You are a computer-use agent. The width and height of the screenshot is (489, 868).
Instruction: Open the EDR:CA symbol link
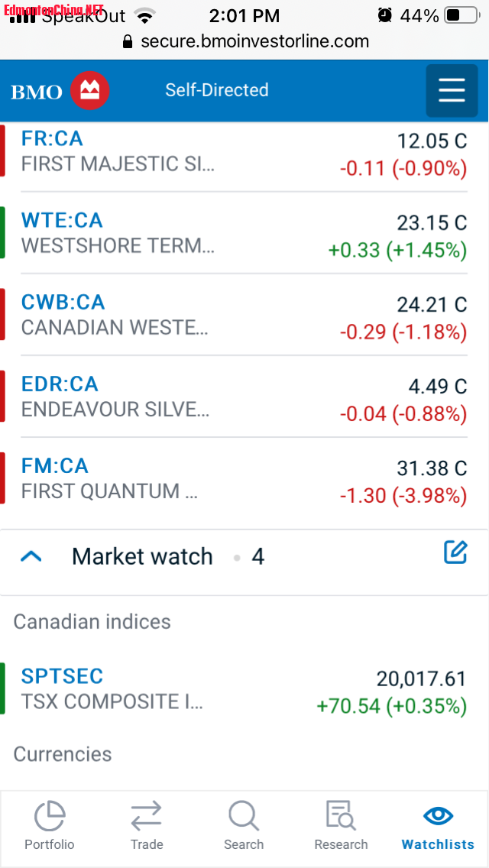60,384
